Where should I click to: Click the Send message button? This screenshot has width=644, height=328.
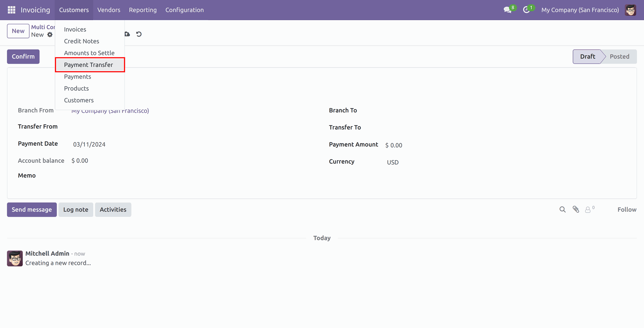pos(32,209)
